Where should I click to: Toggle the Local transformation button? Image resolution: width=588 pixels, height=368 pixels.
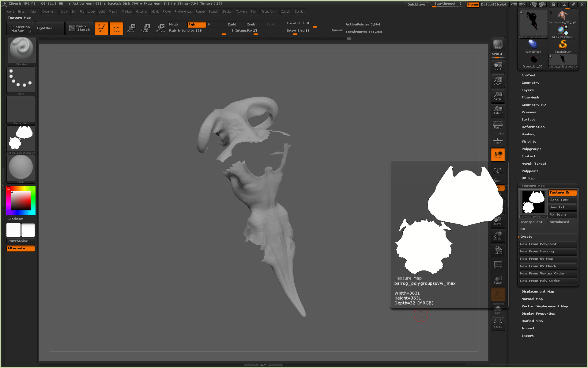[498, 155]
